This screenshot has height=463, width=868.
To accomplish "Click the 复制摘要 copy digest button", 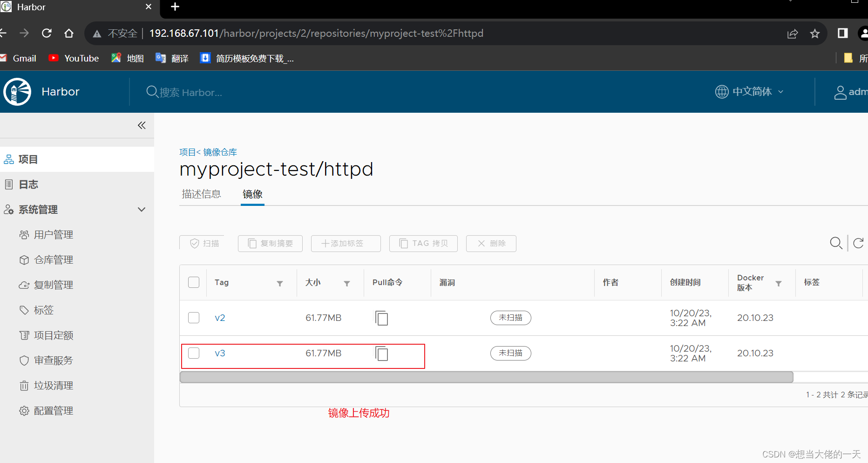I will coord(270,244).
